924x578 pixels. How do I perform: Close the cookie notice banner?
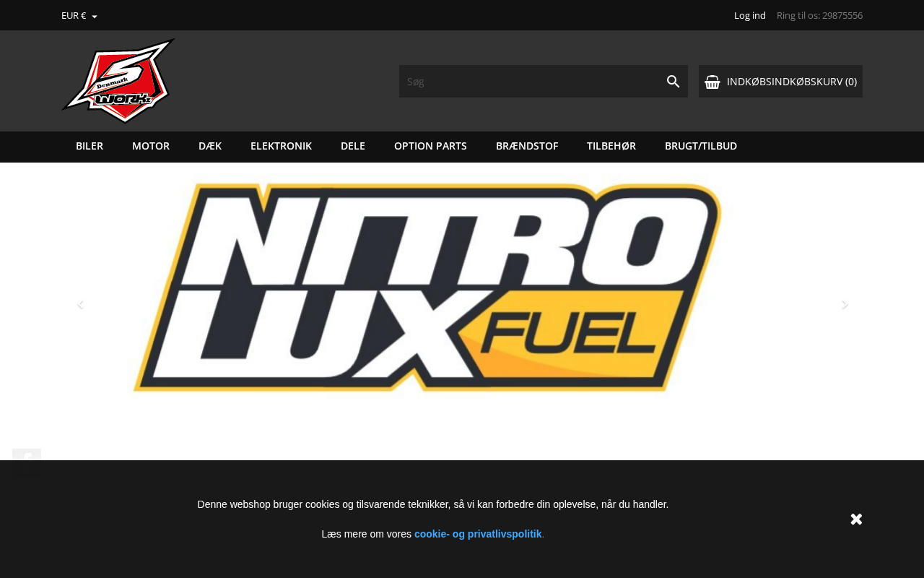(x=856, y=519)
